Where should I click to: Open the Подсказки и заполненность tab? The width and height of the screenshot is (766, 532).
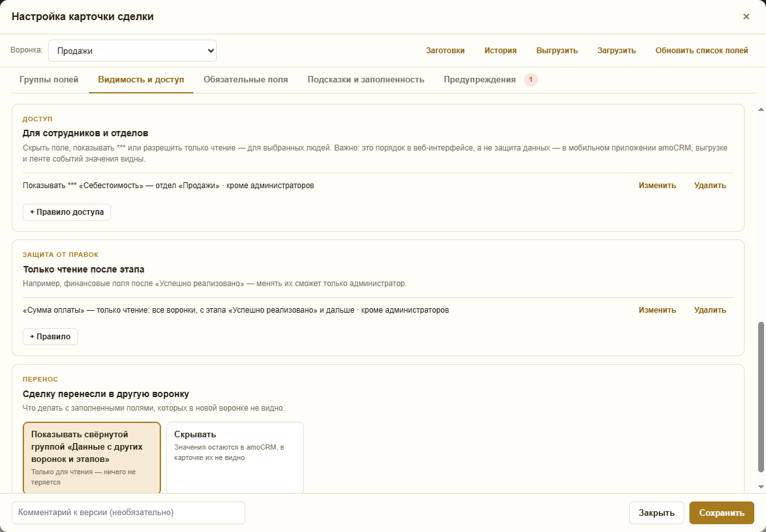click(366, 80)
